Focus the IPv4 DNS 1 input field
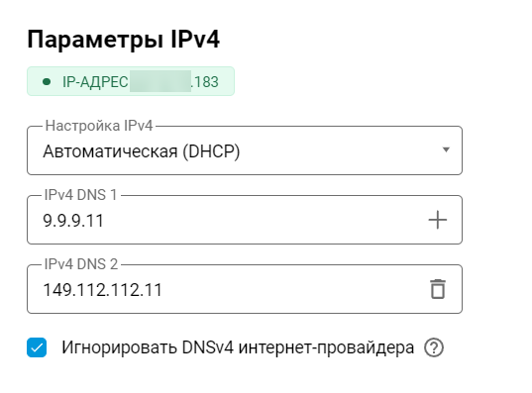 click(x=245, y=220)
